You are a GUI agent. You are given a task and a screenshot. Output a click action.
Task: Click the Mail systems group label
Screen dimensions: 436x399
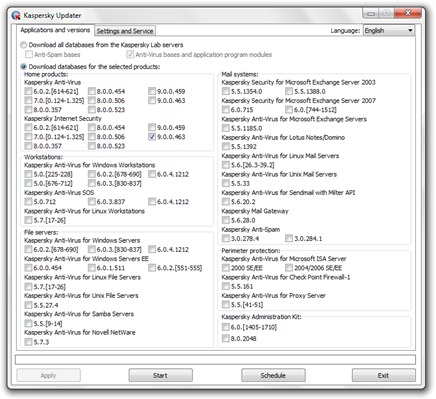click(240, 74)
